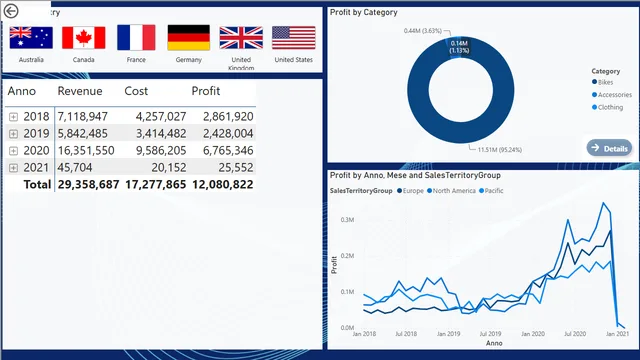This screenshot has width=640, height=360.
Task: Expand the 2019 row
Action: 13,134
